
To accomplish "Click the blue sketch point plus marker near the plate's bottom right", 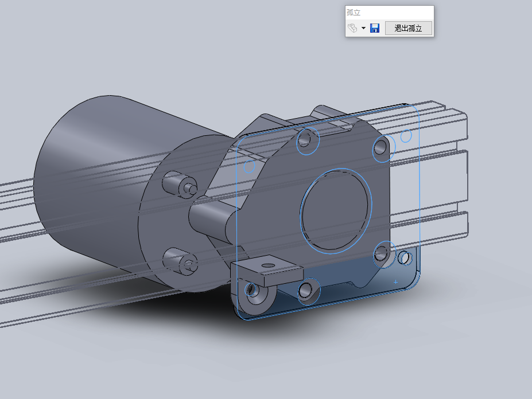I will click(395, 282).
